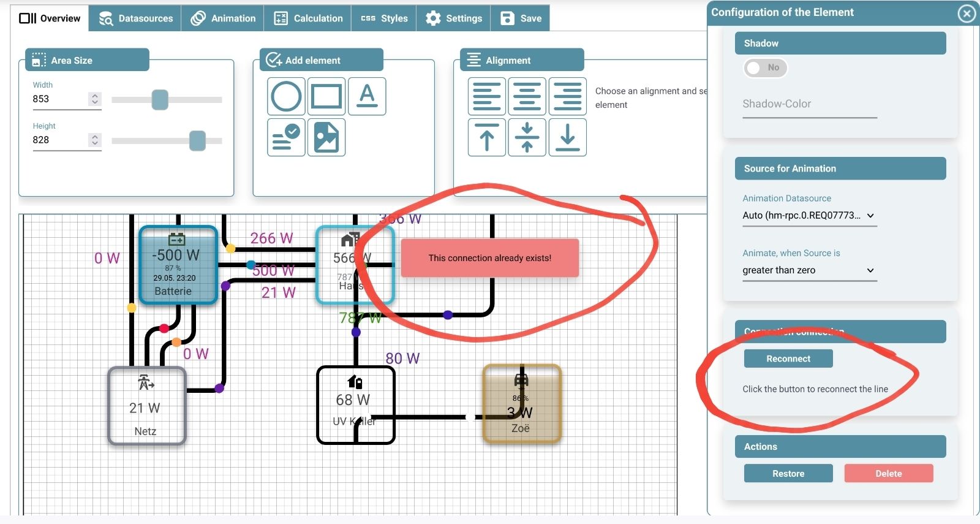Close the element configuration panel
This screenshot has width=980, height=524.
pyautogui.click(x=967, y=13)
